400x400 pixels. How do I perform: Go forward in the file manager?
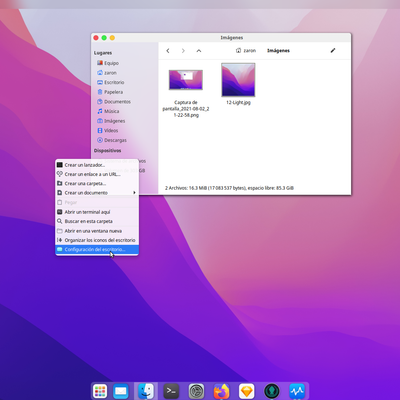click(183, 51)
